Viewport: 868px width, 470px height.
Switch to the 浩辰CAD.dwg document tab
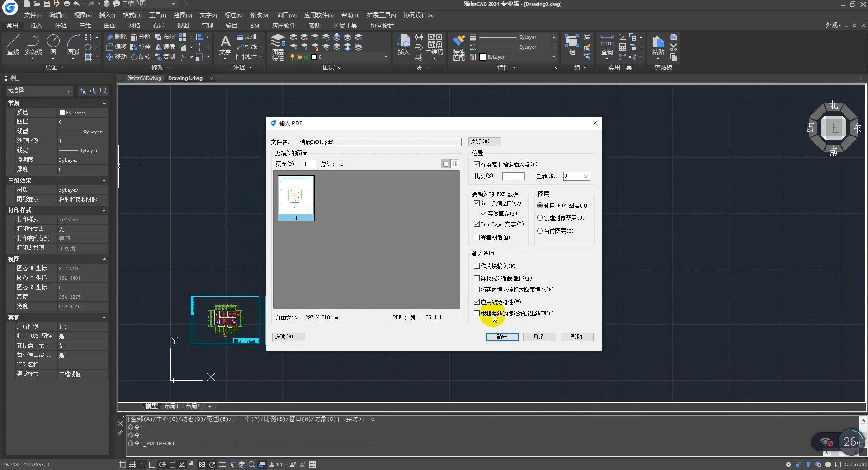[x=144, y=78]
